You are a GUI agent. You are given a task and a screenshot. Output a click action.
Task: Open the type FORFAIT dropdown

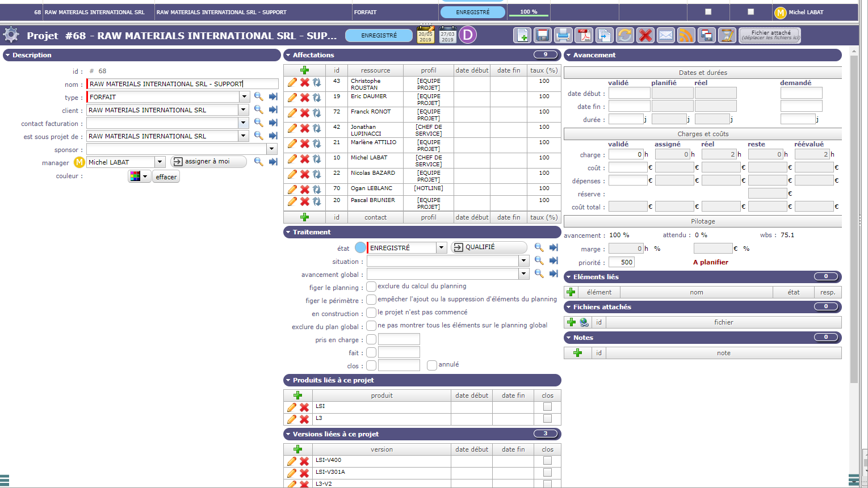[244, 97]
